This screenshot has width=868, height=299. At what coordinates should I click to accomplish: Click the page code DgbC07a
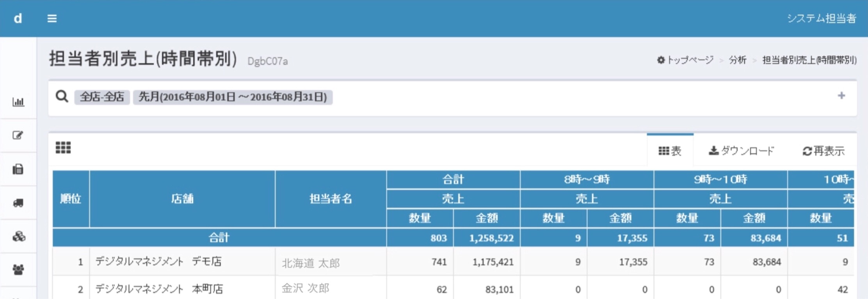coord(268,61)
